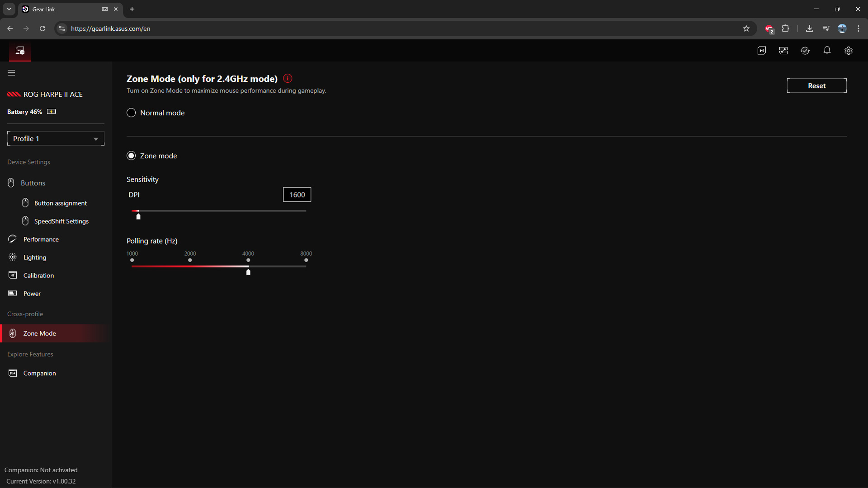
Task: Collapse the sidebar with the hamburger menu
Action: point(11,72)
